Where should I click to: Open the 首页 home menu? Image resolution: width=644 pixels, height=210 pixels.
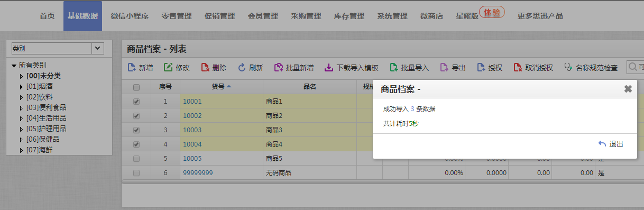47,16
